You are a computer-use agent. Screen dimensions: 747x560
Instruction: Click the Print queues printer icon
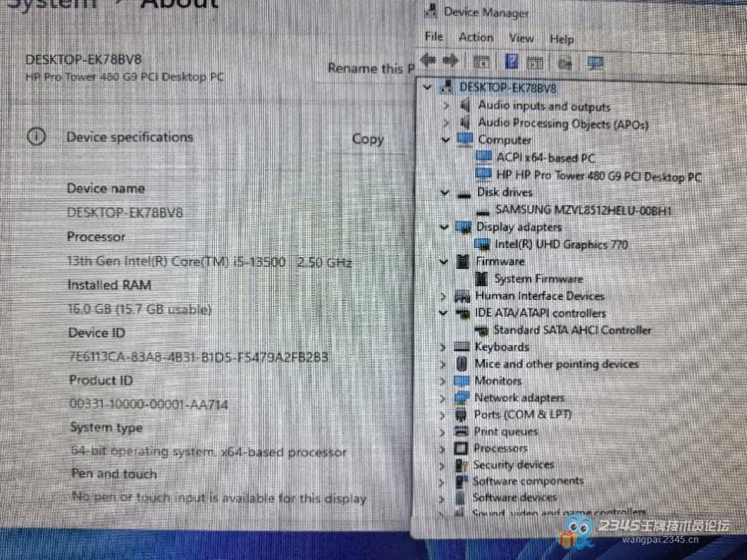[461, 431]
